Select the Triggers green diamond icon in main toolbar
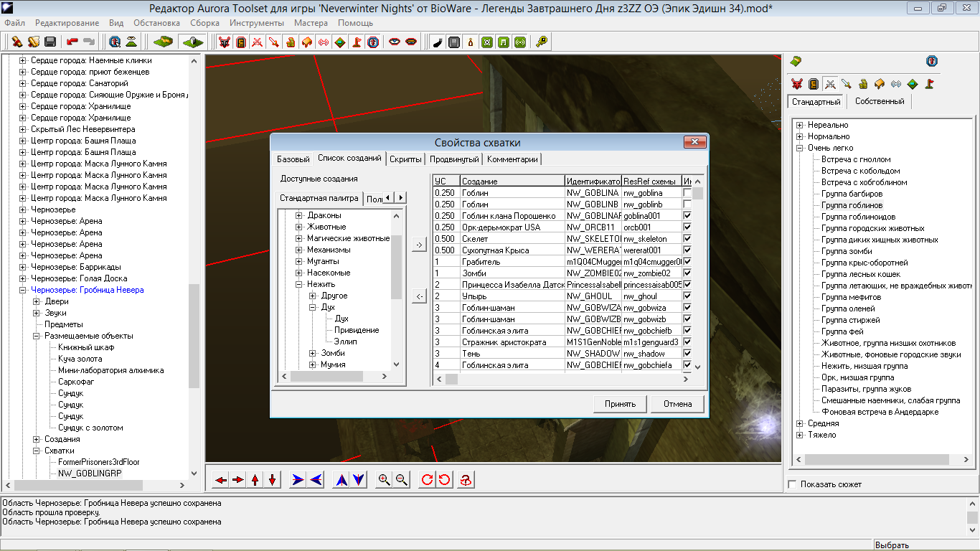The height and width of the screenshot is (551, 980). (340, 42)
